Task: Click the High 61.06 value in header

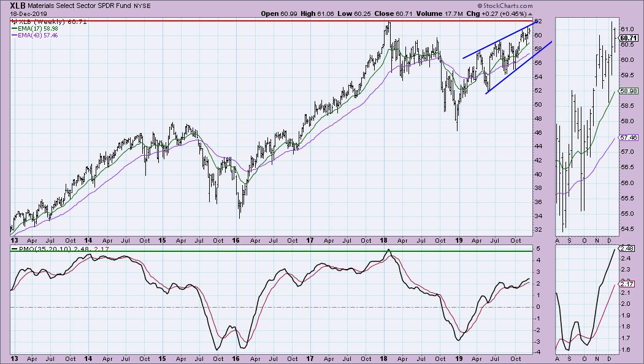Action: [324, 13]
